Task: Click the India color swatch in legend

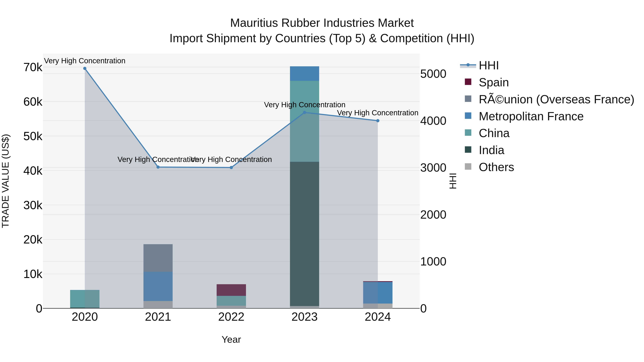Action: [x=468, y=150]
